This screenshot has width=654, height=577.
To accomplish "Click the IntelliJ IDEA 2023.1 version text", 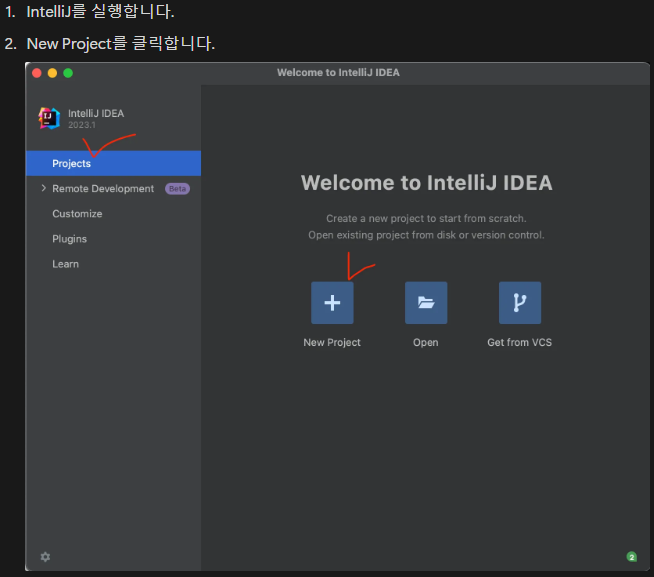I will tap(82, 125).
